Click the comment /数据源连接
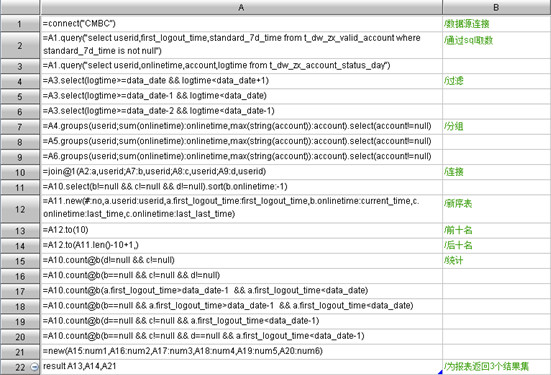This screenshot has height=375, width=551. pyautogui.click(x=467, y=24)
